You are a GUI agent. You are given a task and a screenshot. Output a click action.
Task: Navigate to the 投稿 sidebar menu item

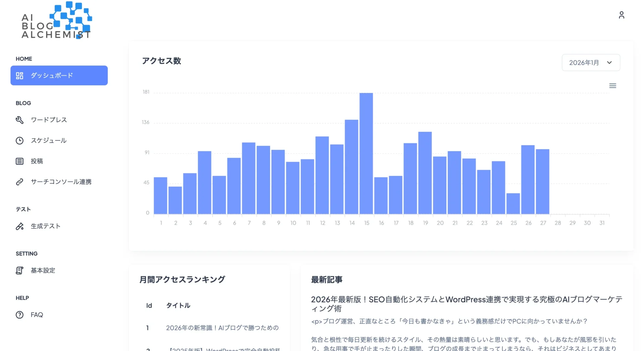(x=37, y=161)
